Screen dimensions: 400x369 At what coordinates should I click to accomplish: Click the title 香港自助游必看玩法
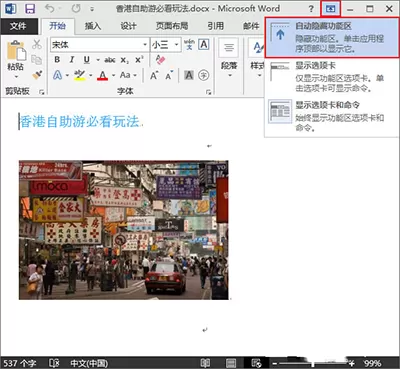pyautogui.click(x=80, y=122)
